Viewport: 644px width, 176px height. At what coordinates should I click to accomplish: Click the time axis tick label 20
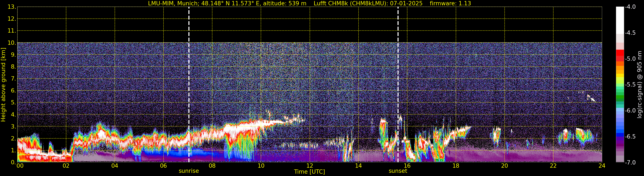pyautogui.click(x=505, y=166)
